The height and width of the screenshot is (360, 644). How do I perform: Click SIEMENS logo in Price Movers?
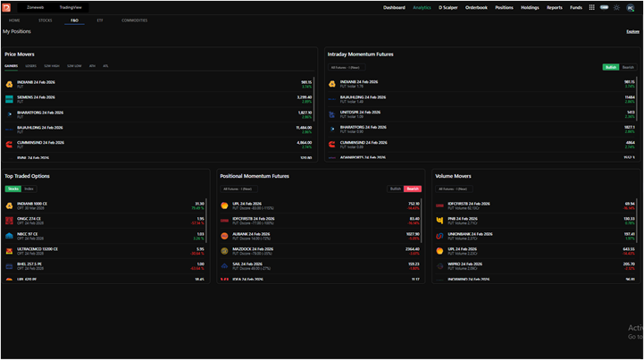(9, 99)
